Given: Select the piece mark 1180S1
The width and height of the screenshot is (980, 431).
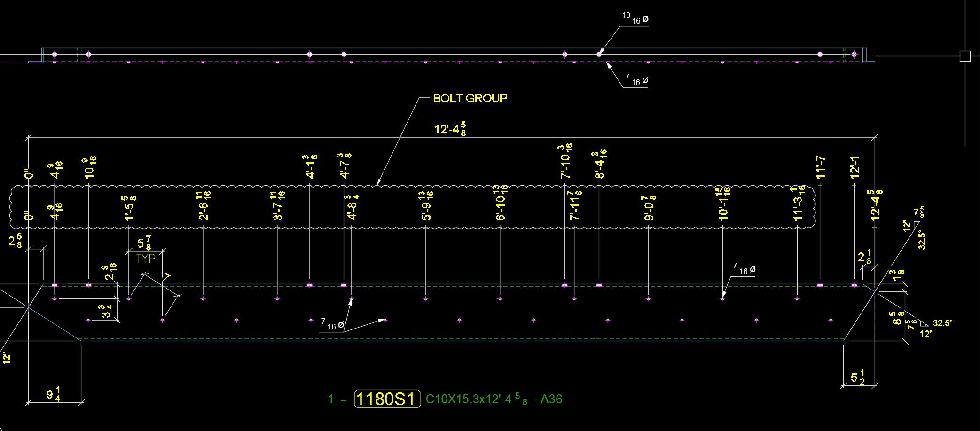Looking at the screenshot, I should pyautogui.click(x=386, y=400).
